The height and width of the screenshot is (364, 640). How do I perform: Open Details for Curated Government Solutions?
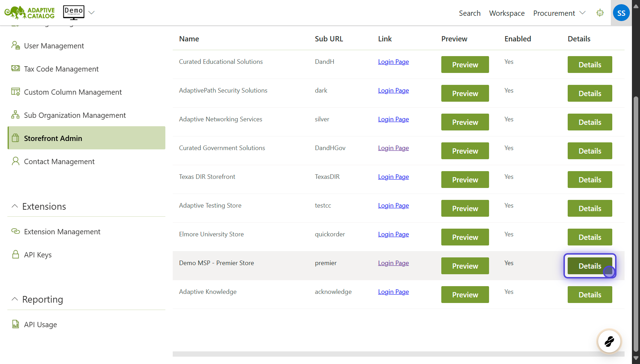[x=590, y=151]
